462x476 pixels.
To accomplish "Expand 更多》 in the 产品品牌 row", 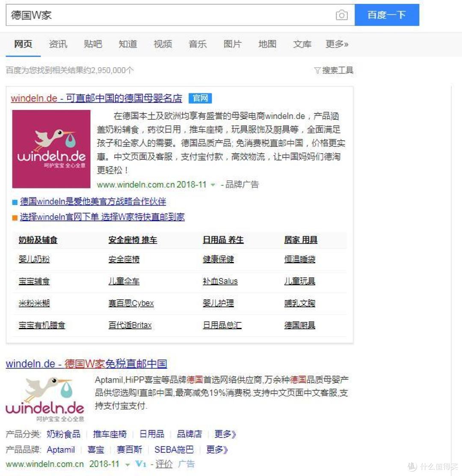I will [217, 449].
